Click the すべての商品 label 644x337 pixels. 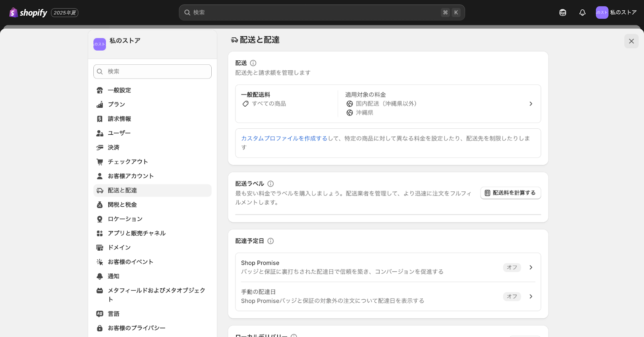269,104
